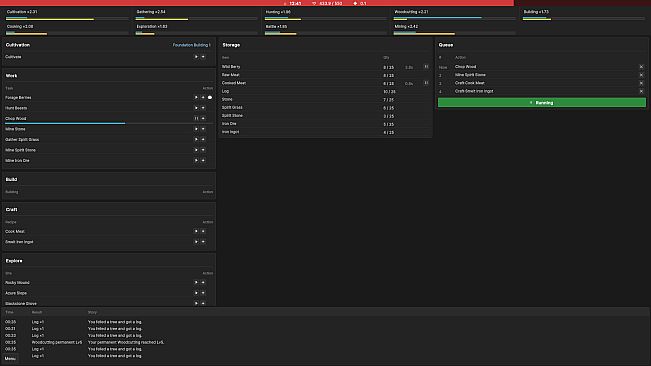Click the Building skill label
The image size is (651, 366).
pos(536,12)
